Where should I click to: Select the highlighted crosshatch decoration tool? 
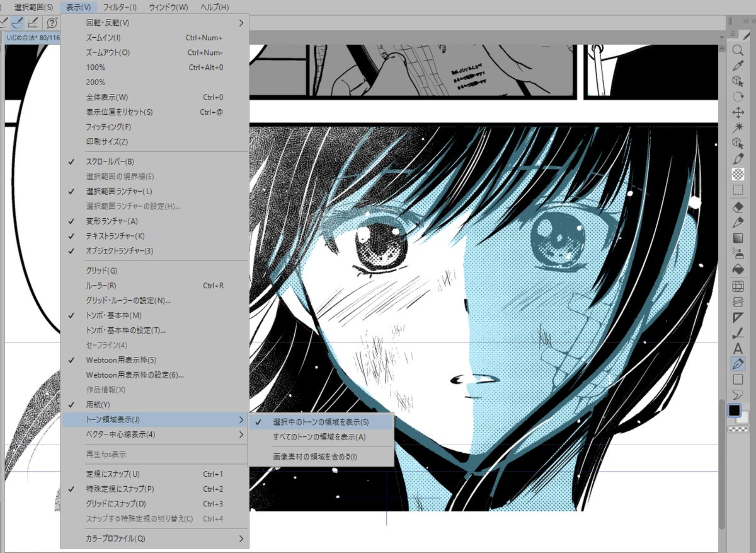click(x=738, y=174)
